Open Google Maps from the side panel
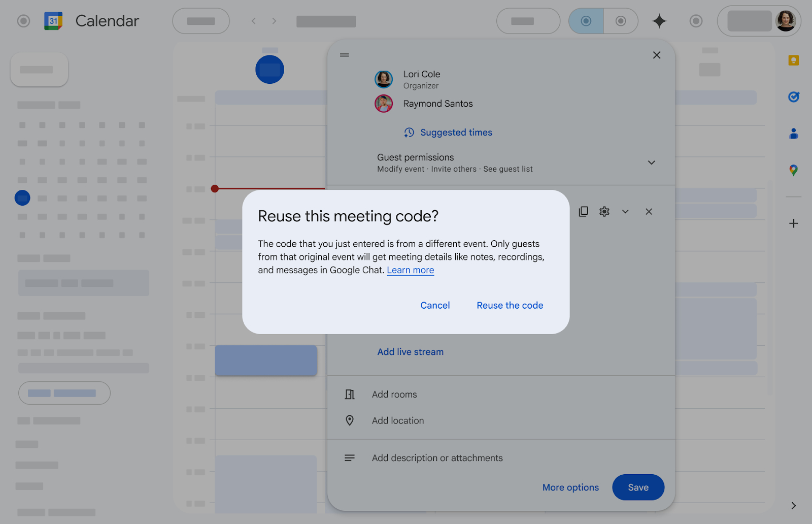This screenshot has width=812, height=524. (x=793, y=170)
